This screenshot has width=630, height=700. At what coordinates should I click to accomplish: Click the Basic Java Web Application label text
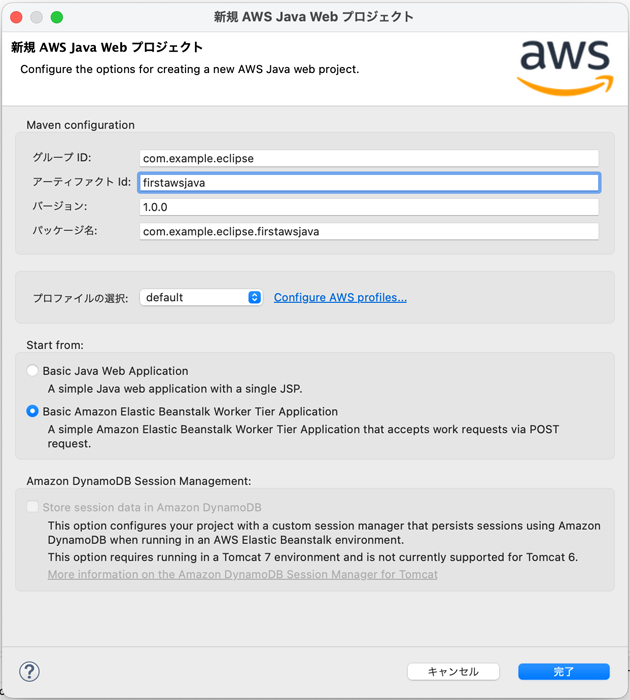115,371
